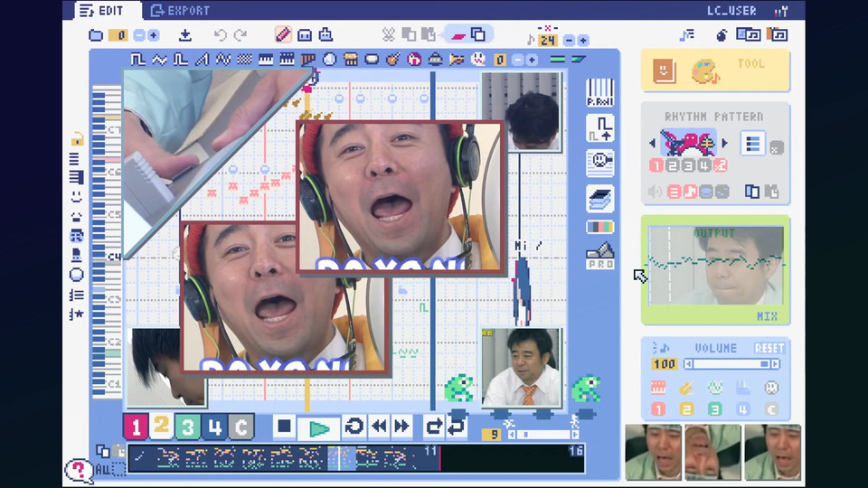Viewport: 868px width, 488px height.
Task: Toggle volume channel 3 green button
Action: coord(714,409)
